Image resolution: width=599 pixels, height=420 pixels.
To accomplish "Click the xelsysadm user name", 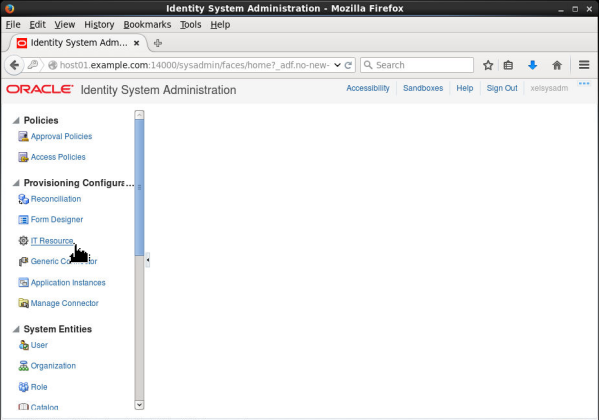I will [549, 88].
